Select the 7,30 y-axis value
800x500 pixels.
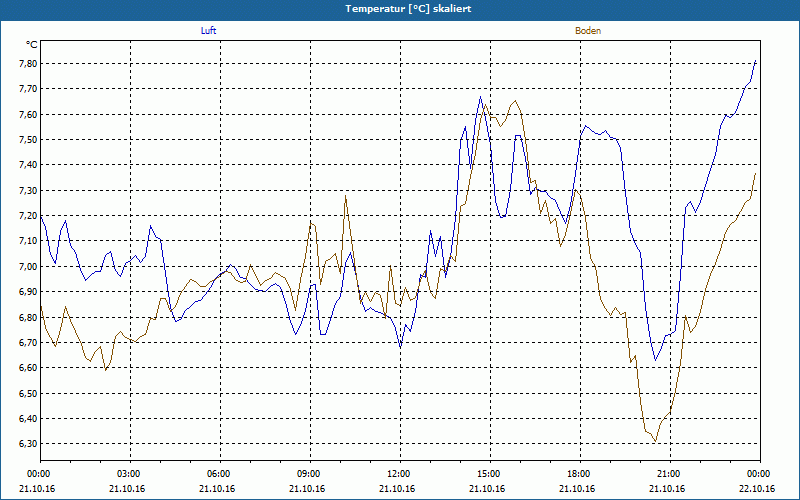pos(28,190)
